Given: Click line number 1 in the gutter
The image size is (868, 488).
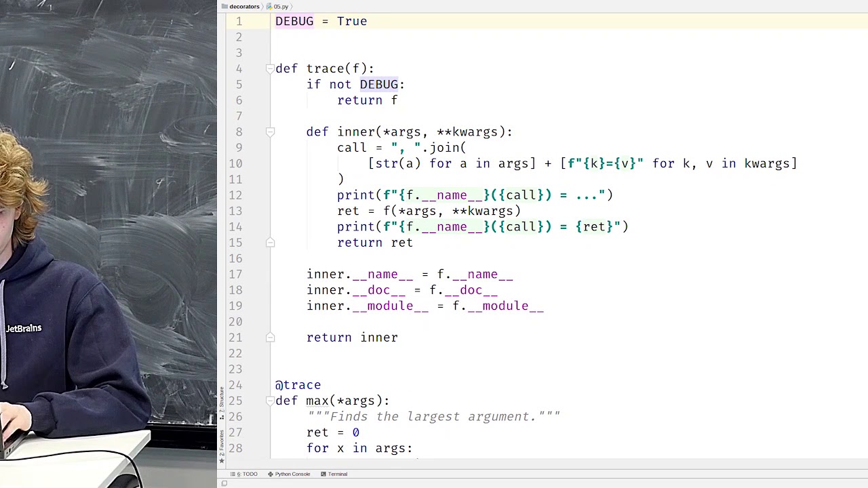Looking at the screenshot, I should click(239, 22).
